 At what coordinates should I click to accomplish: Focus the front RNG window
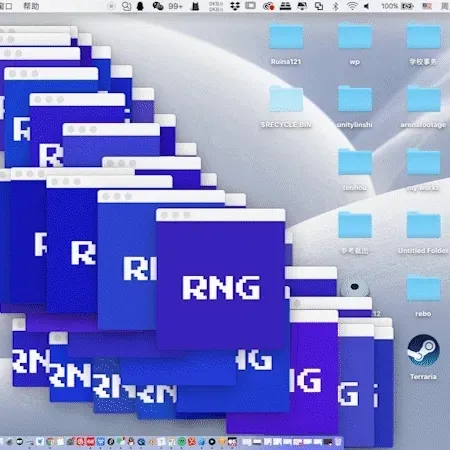click(221, 280)
